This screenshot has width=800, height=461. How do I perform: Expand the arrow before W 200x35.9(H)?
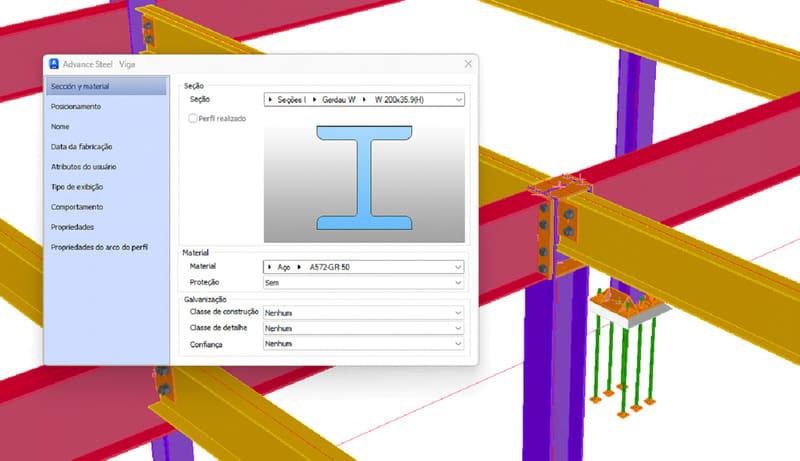[364, 99]
